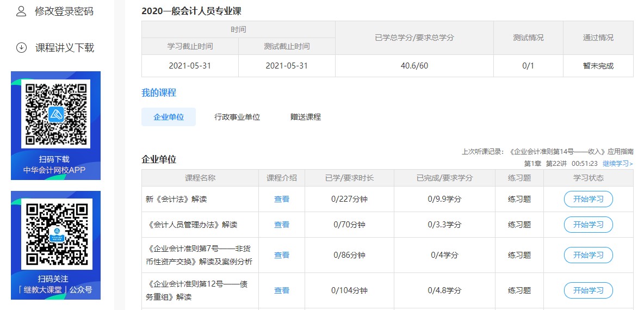Click the download icon beside 课程讲义下载

(21, 48)
